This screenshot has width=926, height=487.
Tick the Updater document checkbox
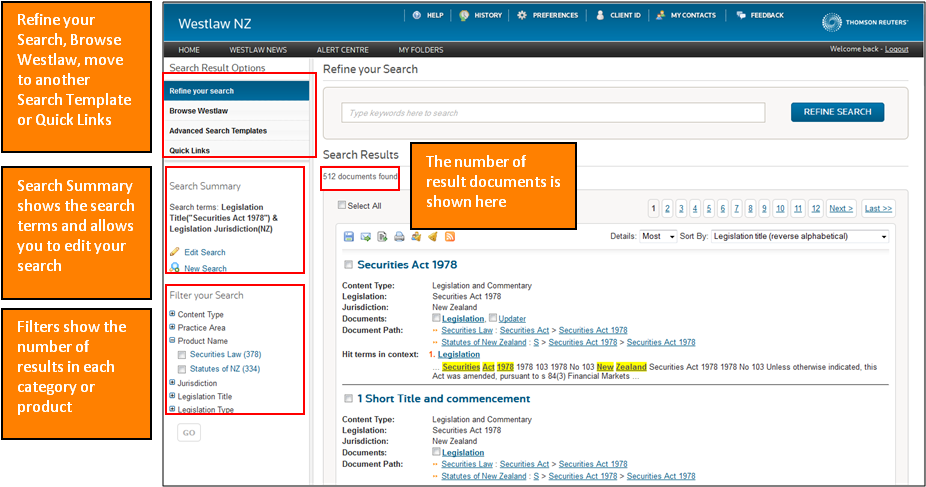(493, 318)
